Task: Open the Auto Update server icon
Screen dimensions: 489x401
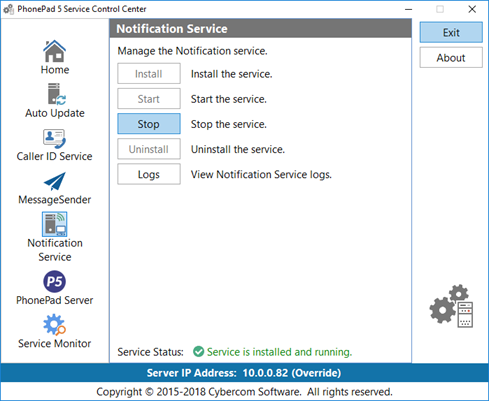Action: [x=56, y=94]
